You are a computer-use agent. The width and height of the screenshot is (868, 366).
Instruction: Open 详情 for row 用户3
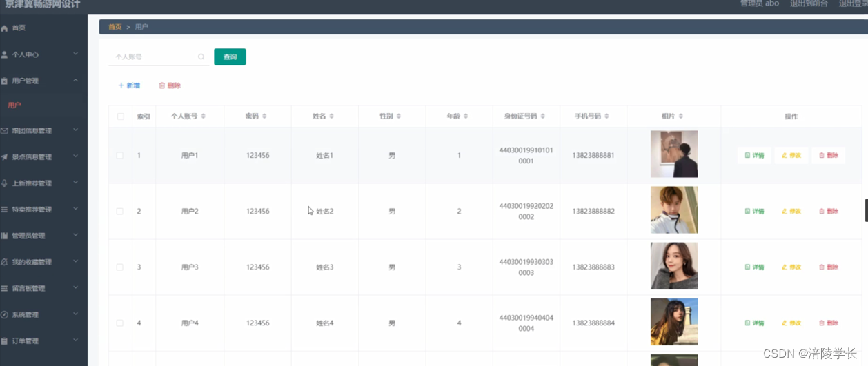click(x=754, y=267)
